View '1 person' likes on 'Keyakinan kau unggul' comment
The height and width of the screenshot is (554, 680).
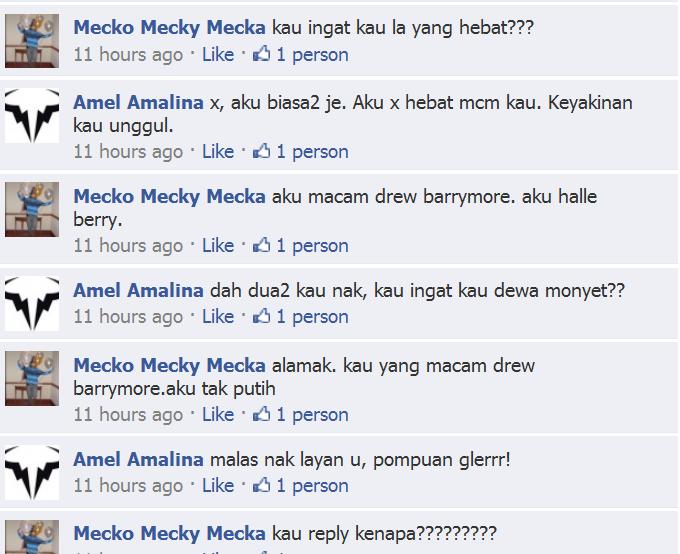[x=312, y=151]
